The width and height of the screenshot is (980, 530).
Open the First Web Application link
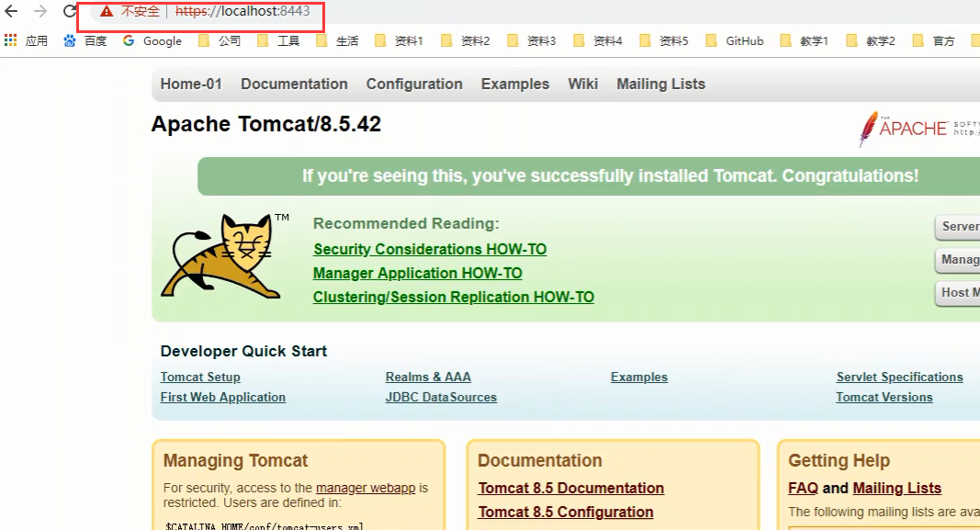tap(223, 397)
